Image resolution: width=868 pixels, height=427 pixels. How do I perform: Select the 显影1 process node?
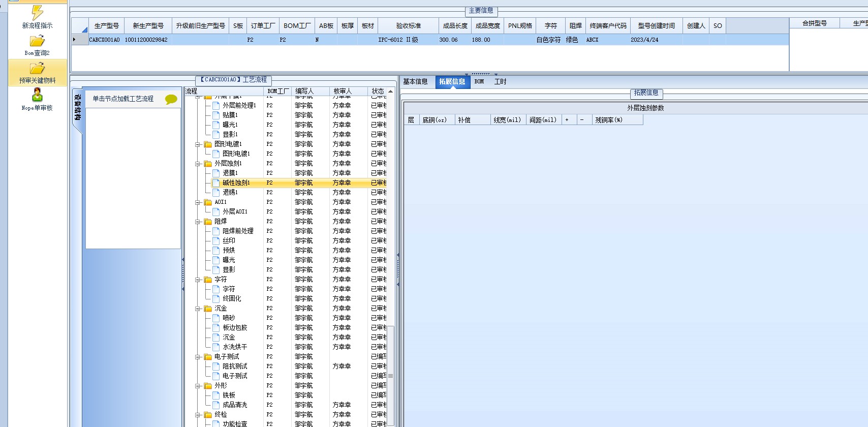230,135
